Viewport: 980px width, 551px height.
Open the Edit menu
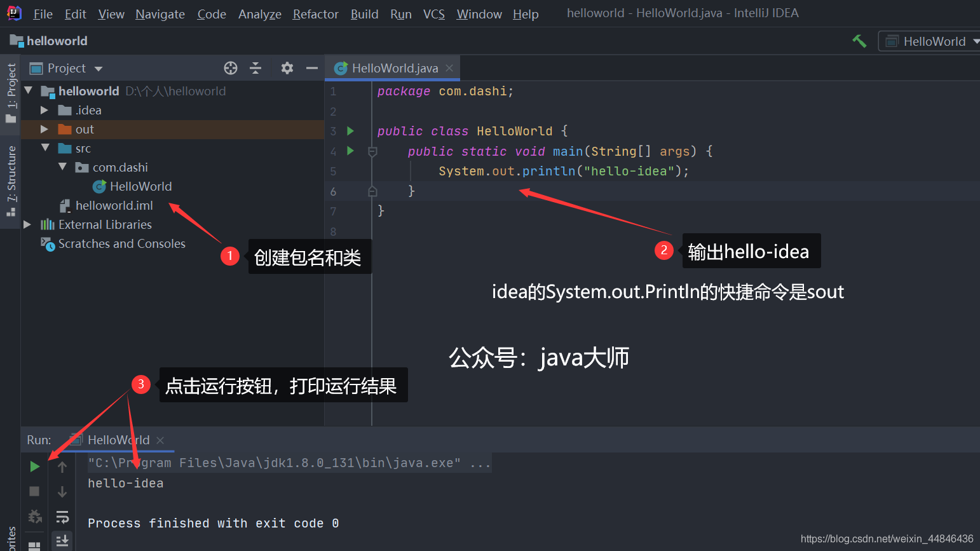tap(75, 14)
